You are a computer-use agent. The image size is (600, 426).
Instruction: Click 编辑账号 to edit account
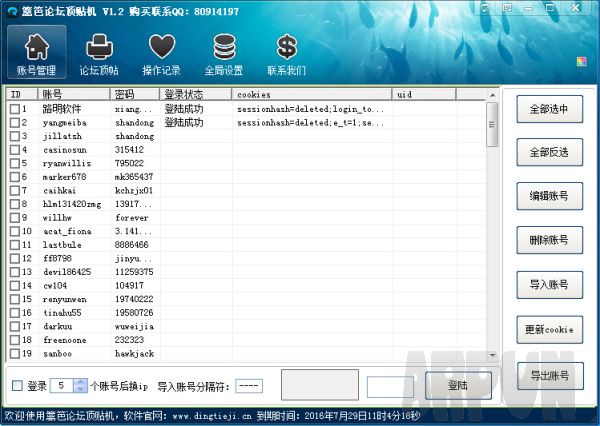[x=549, y=197]
